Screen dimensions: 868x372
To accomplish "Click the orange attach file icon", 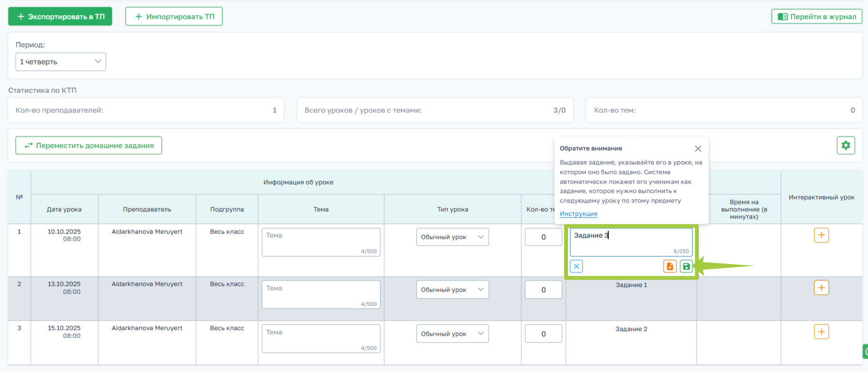I will point(670,266).
